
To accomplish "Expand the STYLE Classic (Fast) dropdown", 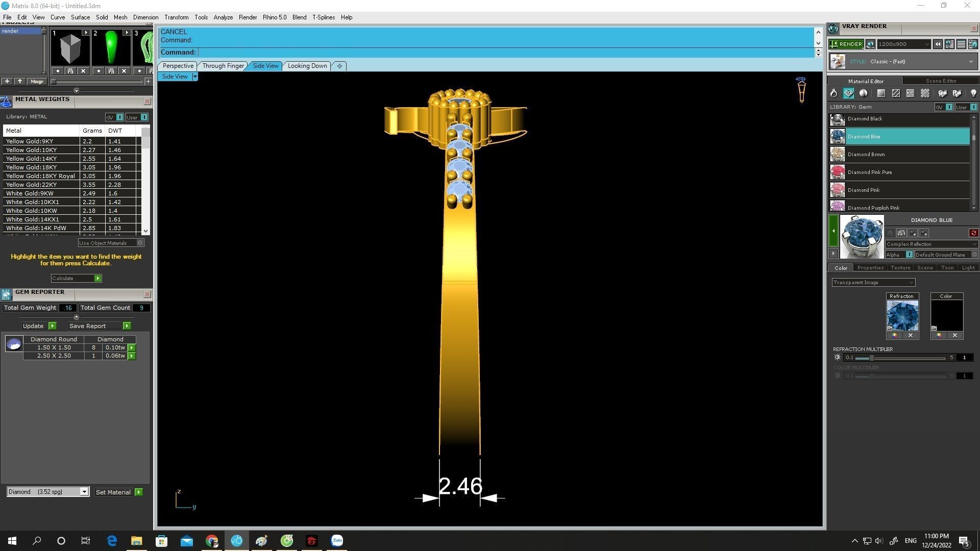I will [x=970, y=62].
